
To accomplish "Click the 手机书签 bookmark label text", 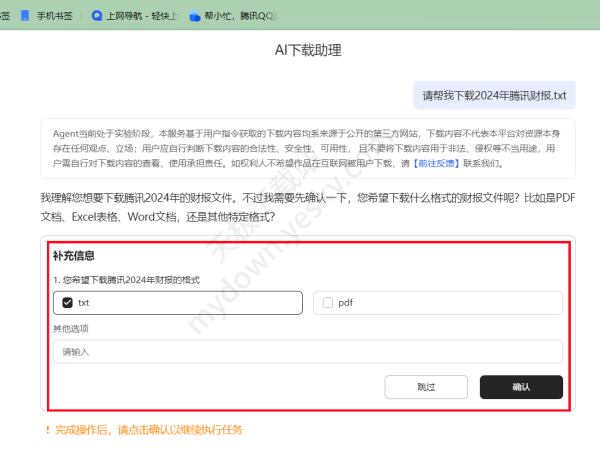I will click(x=57, y=16).
